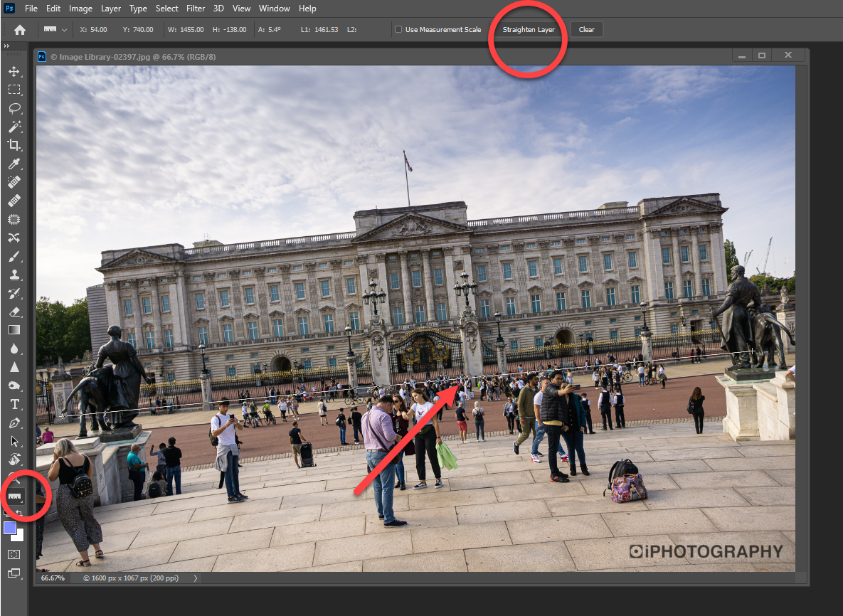Open the Filter menu
The image size is (843, 616).
pos(195,9)
